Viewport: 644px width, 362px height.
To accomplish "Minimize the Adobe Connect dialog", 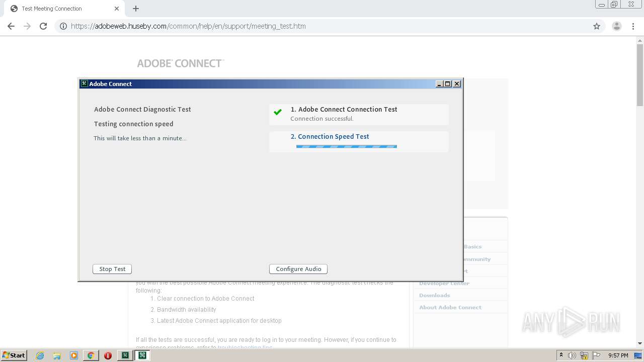I will (x=439, y=84).
